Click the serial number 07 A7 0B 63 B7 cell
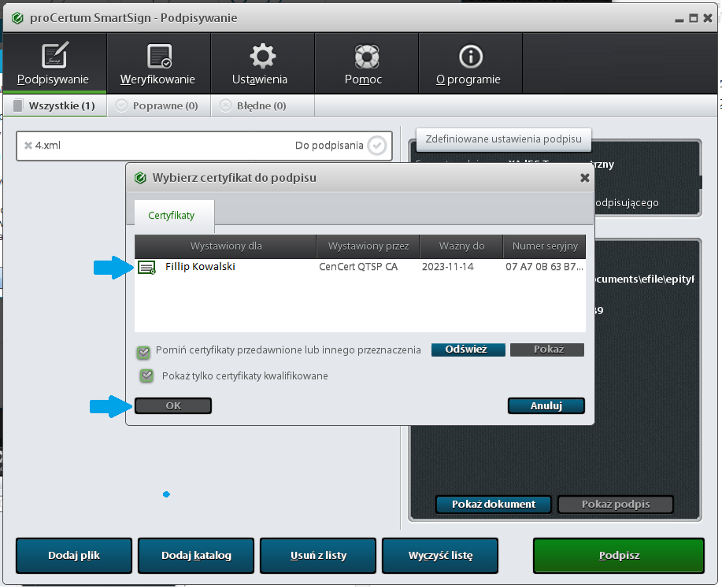Image resolution: width=722 pixels, height=588 pixels. 544,267
